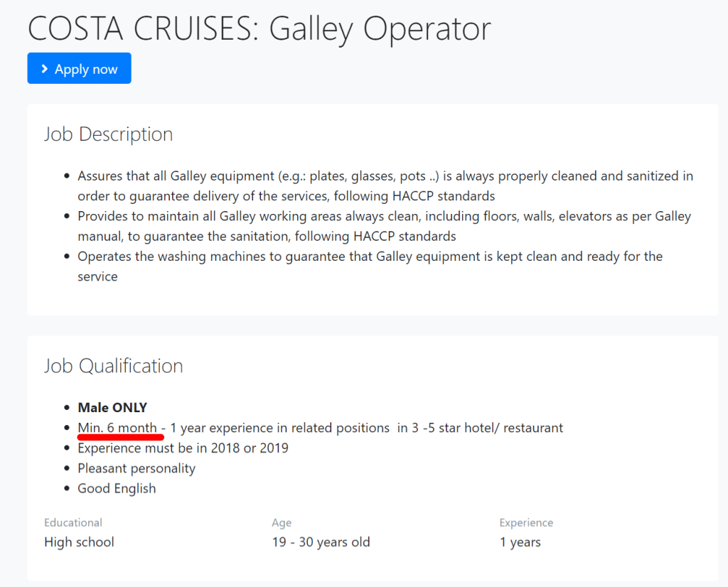Click the bold Male ONLY text
Image resolution: width=728 pixels, height=587 pixels.
click(x=112, y=408)
